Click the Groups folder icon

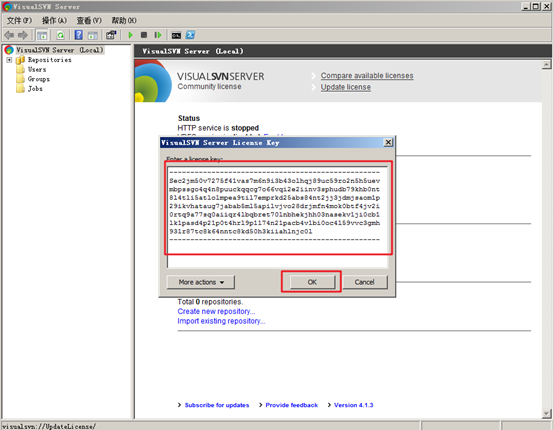(20, 79)
